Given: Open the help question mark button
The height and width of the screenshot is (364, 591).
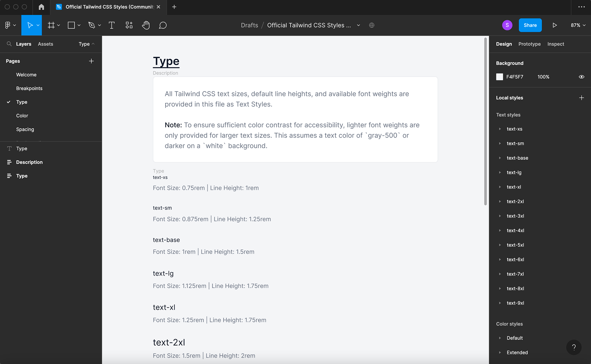Looking at the screenshot, I should [x=574, y=347].
